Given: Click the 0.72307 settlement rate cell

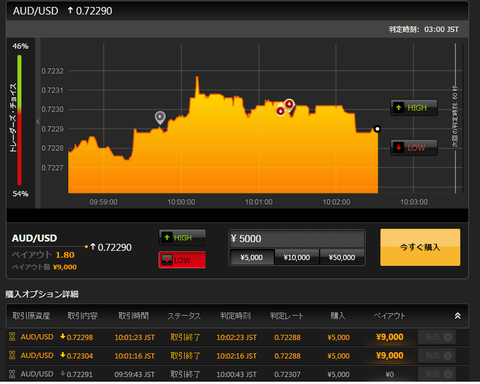Looking at the screenshot, I should point(287,374).
